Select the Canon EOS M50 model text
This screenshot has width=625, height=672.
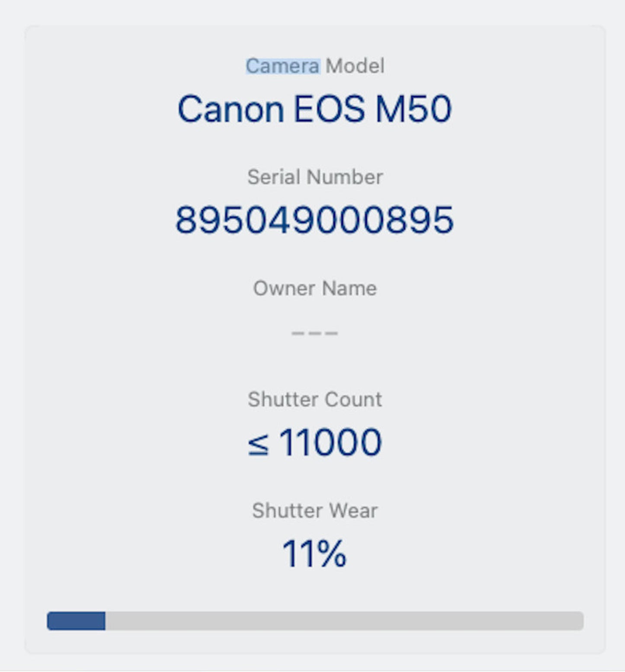[314, 109]
